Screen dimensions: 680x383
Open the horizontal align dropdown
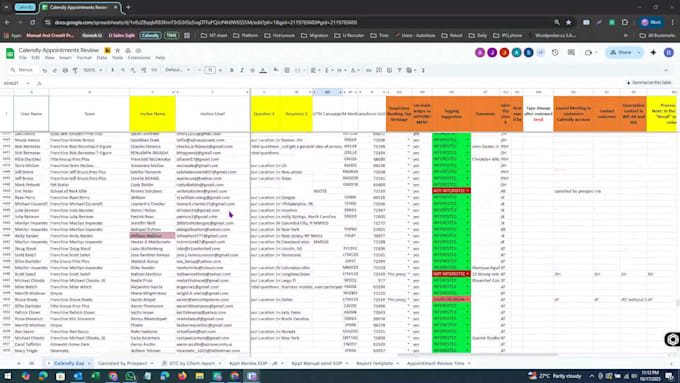click(315, 70)
